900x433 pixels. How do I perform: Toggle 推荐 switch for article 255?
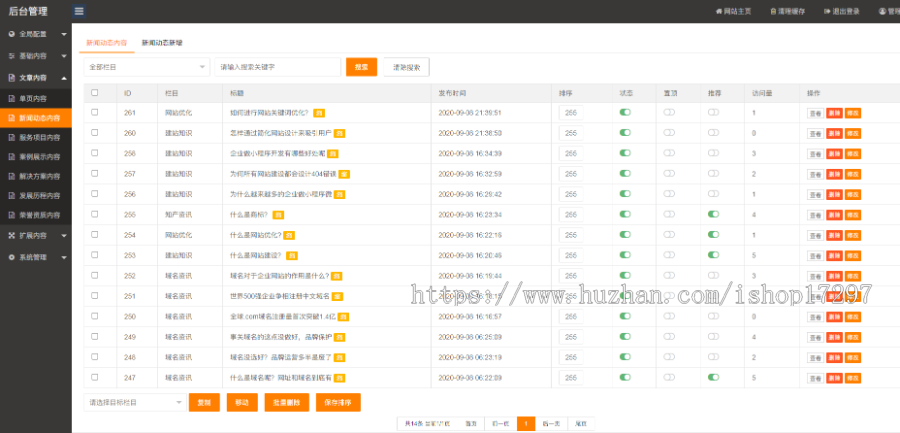point(713,214)
